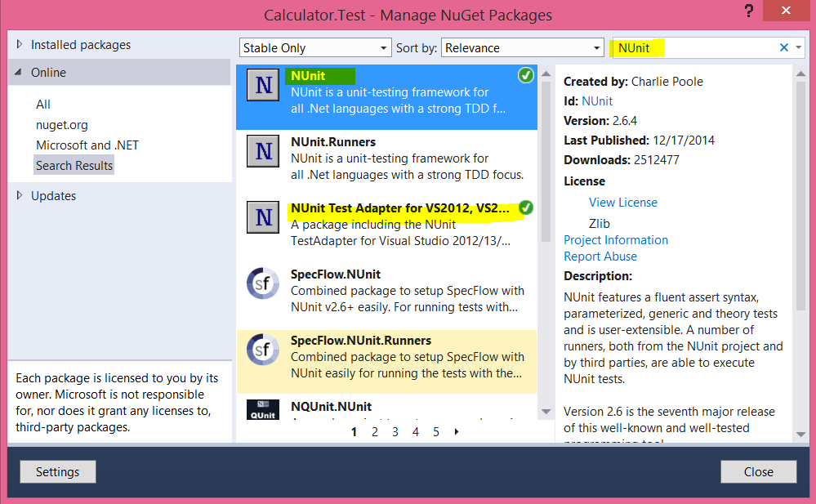The width and height of the screenshot is (816, 504).
Task: Expand the Updates section
Action: click(x=20, y=195)
